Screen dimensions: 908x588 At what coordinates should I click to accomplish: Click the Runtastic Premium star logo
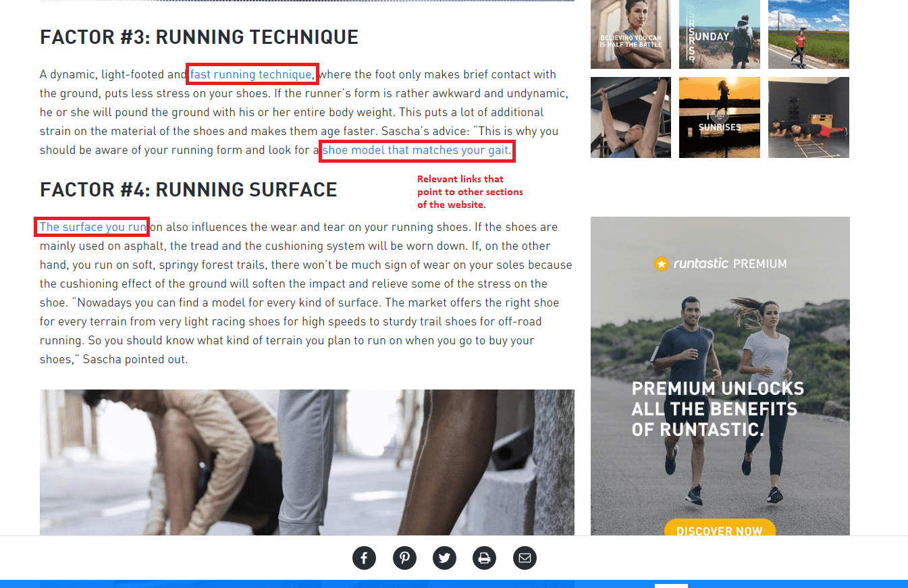pyautogui.click(x=662, y=263)
